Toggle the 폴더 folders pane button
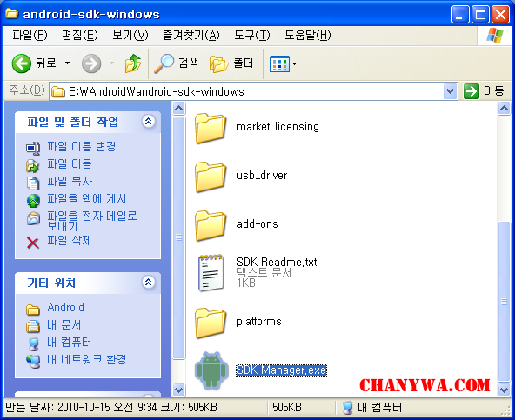 click(231, 63)
